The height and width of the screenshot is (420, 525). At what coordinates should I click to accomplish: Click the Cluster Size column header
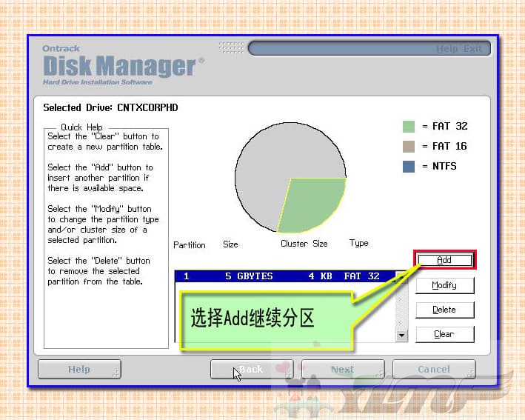pos(304,244)
